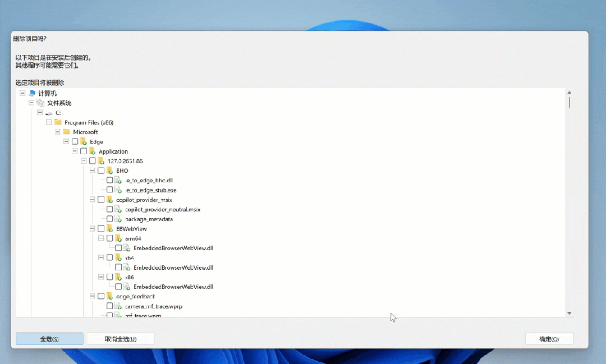Screen dimensions: 606x364
Task: Collapse the Microsoft folder tree node
Action: [58, 132]
